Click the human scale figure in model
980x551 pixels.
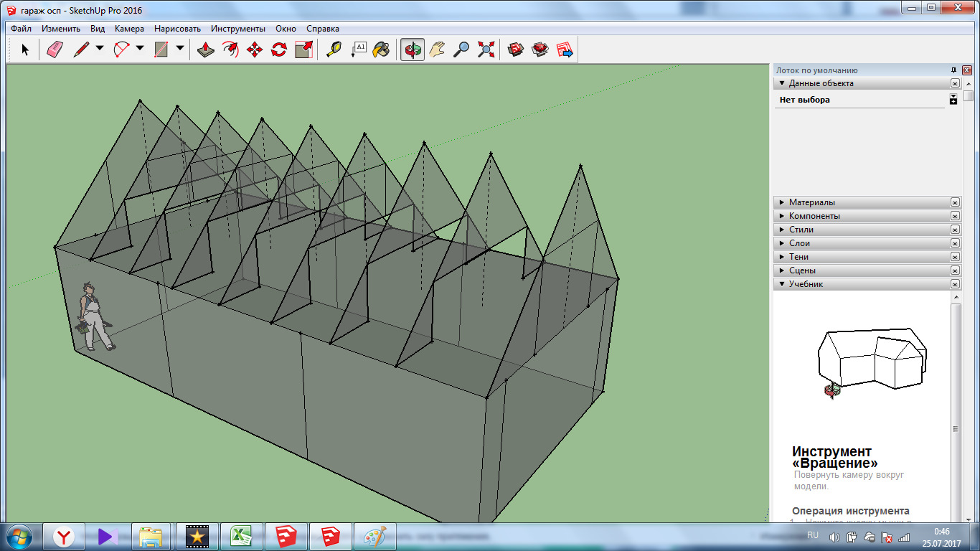coord(95,316)
